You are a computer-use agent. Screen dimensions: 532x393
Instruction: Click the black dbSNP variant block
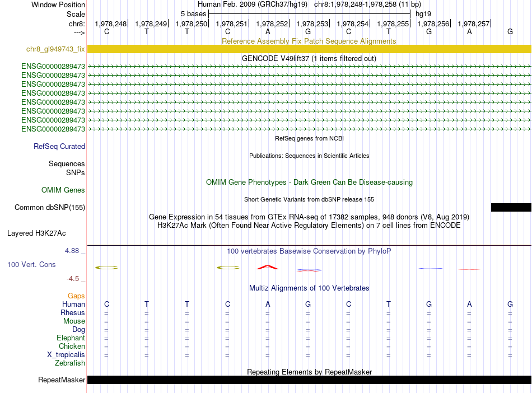511,208
